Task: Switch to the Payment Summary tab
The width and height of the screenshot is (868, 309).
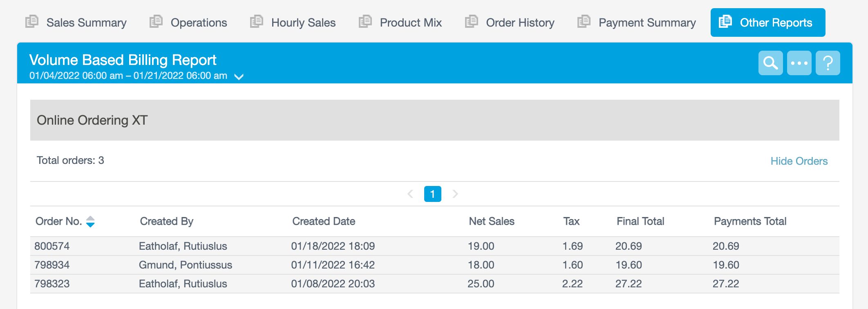Action: 647,22
